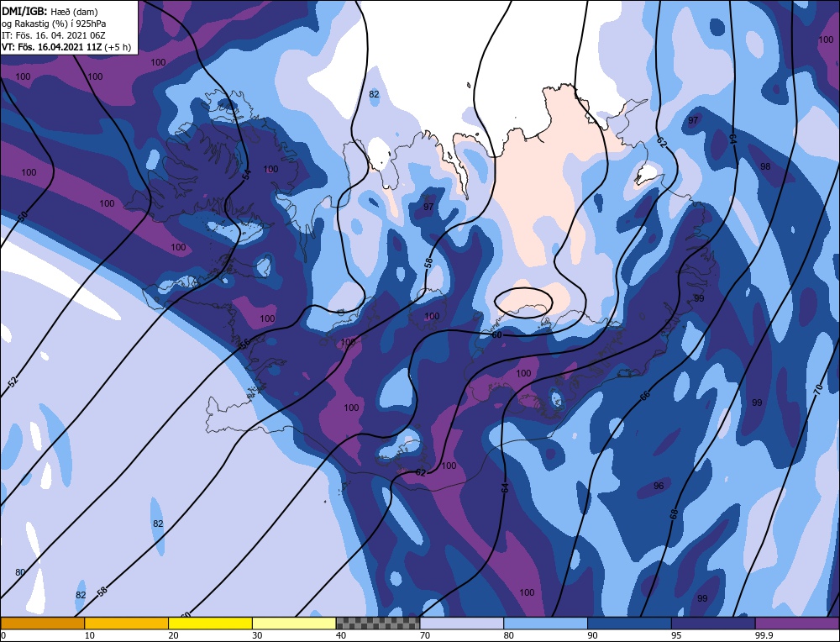Screen dimensions: 840x642
Task: Click the "52" contour line label
Action: [x=13, y=382]
